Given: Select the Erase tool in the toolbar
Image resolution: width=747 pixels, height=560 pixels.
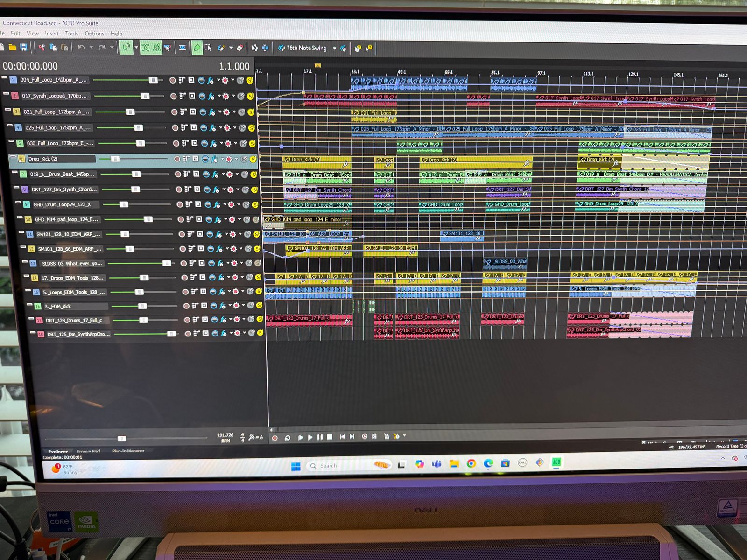Looking at the screenshot, I should [x=240, y=48].
